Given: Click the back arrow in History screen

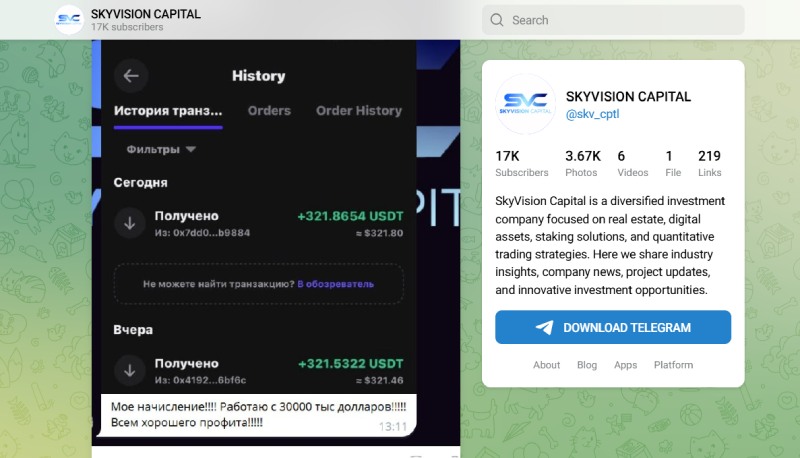Looking at the screenshot, I should coord(131,76).
